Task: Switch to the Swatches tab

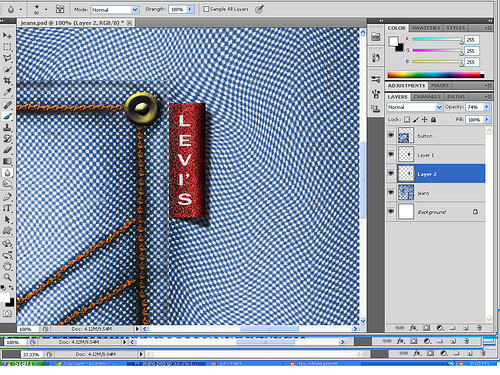Action: coord(426,28)
